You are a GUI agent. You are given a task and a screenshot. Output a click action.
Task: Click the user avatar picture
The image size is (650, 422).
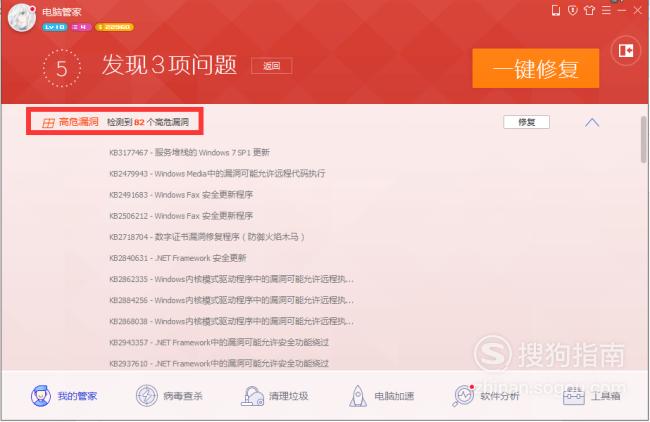22,18
